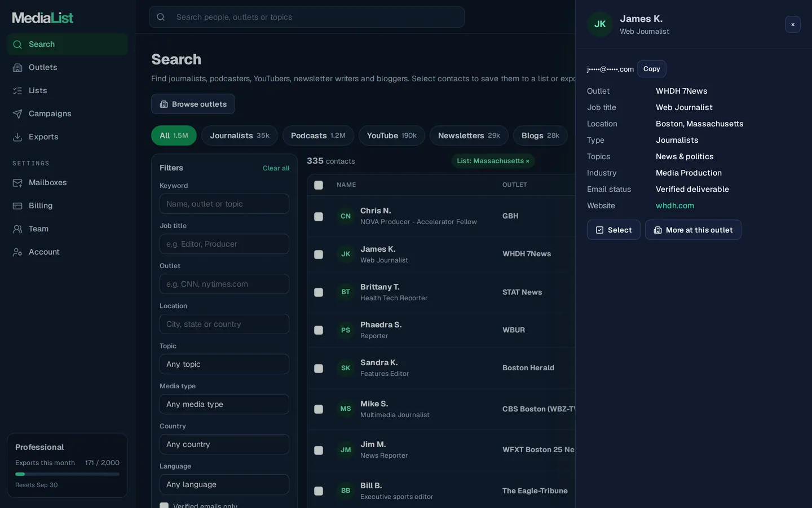Go to Outlets section icon

(17, 68)
